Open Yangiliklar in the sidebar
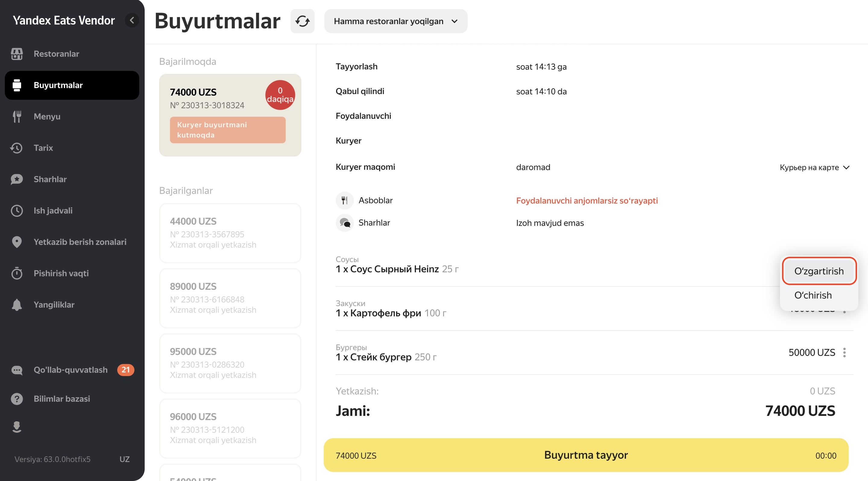The image size is (868, 481). coord(72,304)
